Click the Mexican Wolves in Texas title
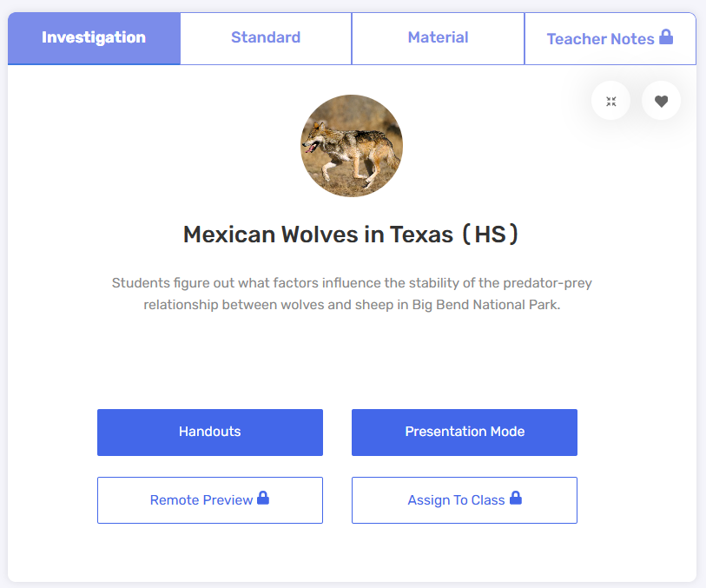Image resolution: width=706 pixels, height=588 pixels. 351,235
